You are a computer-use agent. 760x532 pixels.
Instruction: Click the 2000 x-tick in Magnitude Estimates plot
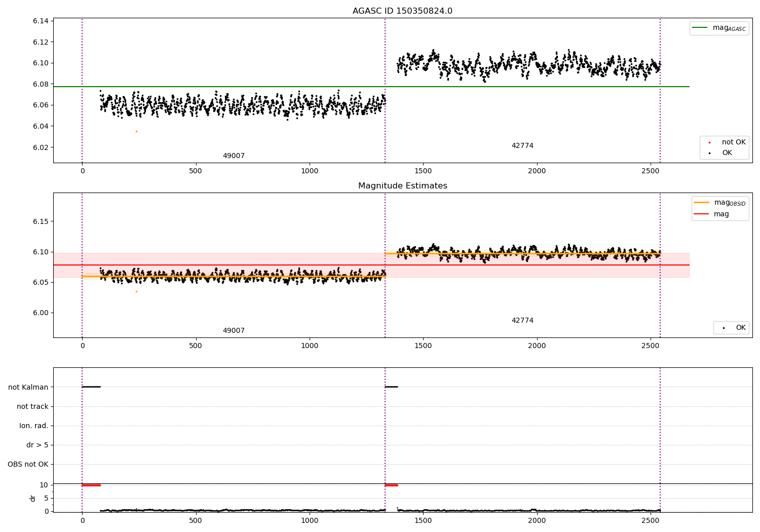(x=537, y=346)
